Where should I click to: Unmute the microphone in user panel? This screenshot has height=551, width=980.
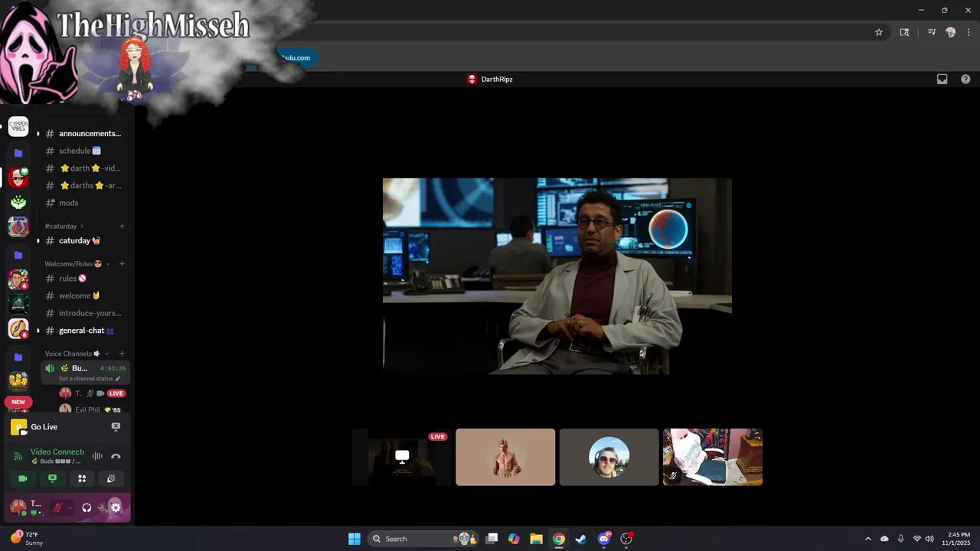coord(57,507)
